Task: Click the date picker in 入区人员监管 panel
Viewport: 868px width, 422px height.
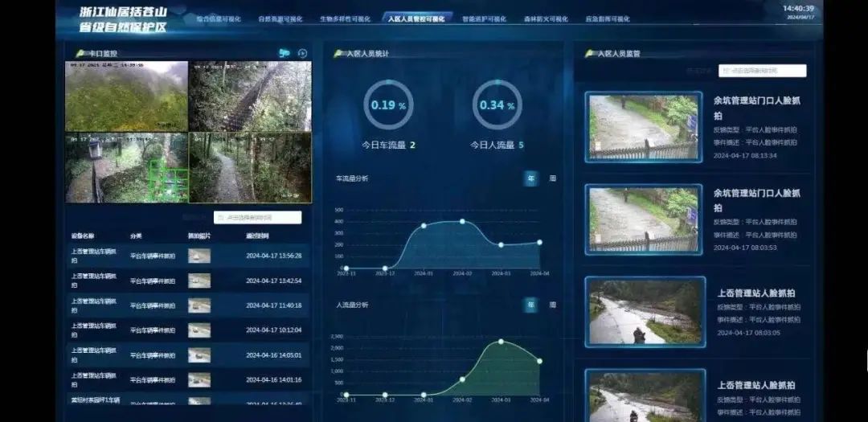Action: point(762,71)
